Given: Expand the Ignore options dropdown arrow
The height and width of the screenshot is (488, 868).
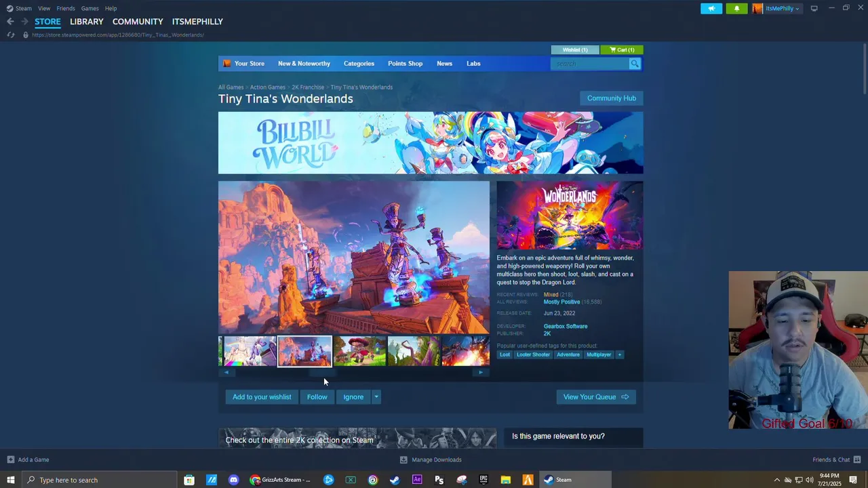Looking at the screenshot, I should click(x=376, y=397).
